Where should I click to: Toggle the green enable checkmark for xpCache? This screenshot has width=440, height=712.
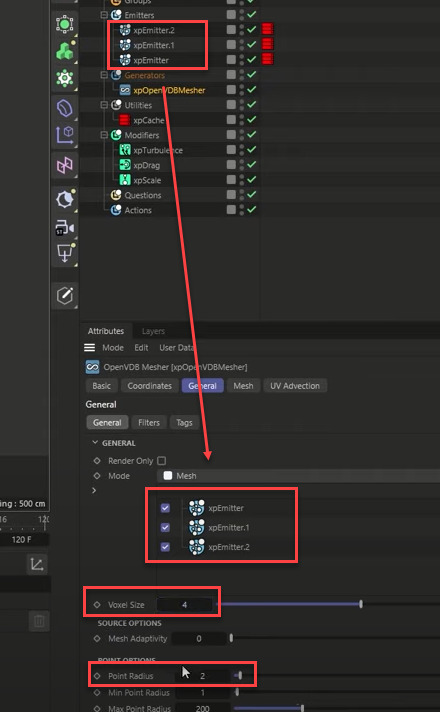(252, 120)
